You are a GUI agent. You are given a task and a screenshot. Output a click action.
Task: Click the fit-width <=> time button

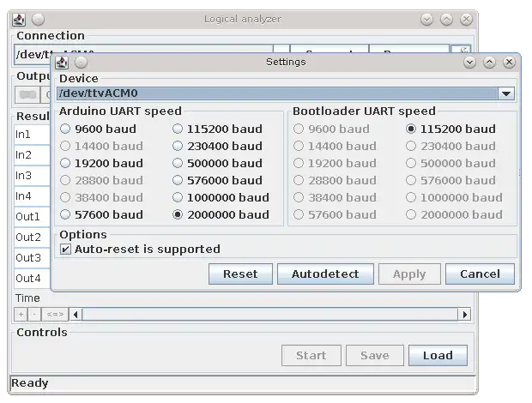point(55,315)
